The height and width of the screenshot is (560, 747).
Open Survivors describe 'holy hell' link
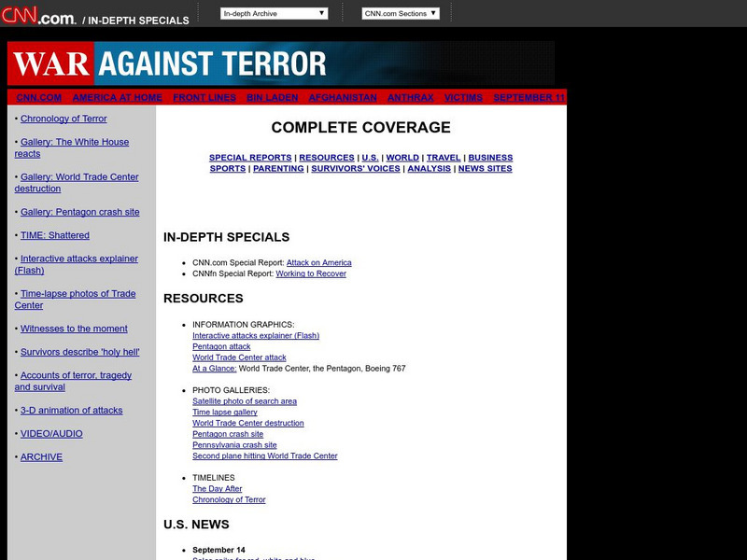coord(79,352)
